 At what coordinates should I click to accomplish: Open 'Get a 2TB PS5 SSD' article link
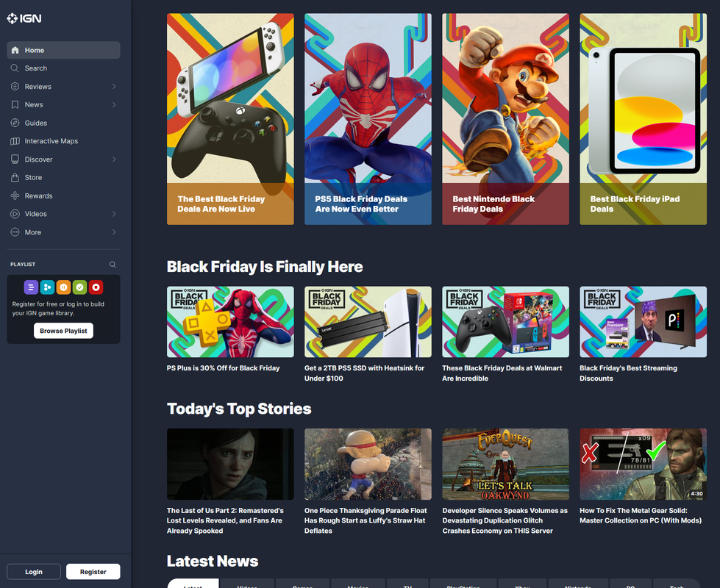[365, 373]
